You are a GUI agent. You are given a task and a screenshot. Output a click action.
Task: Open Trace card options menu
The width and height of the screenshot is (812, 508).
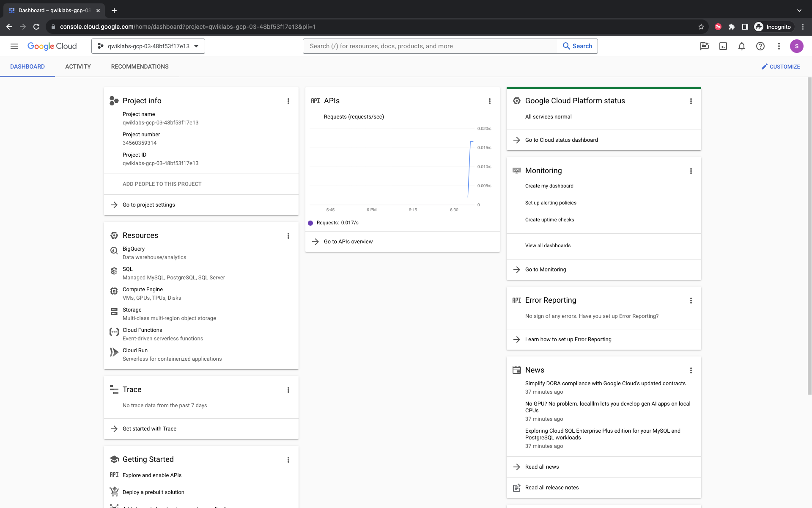(288, 390)
